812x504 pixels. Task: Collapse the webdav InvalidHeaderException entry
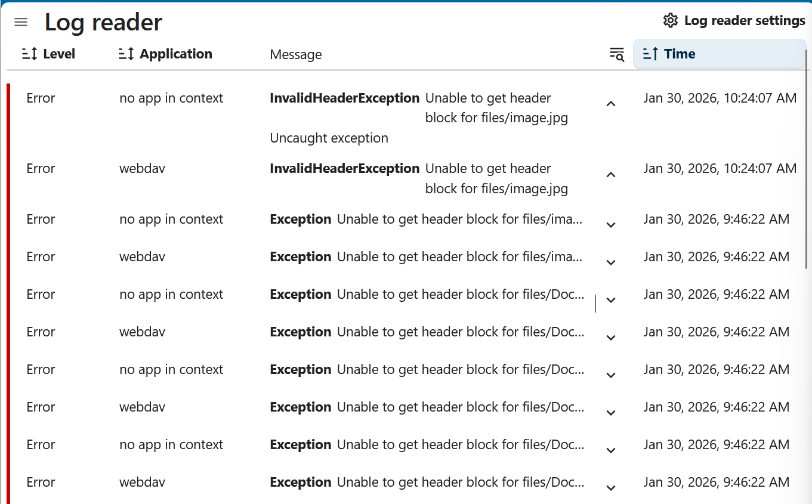[610, 175]
